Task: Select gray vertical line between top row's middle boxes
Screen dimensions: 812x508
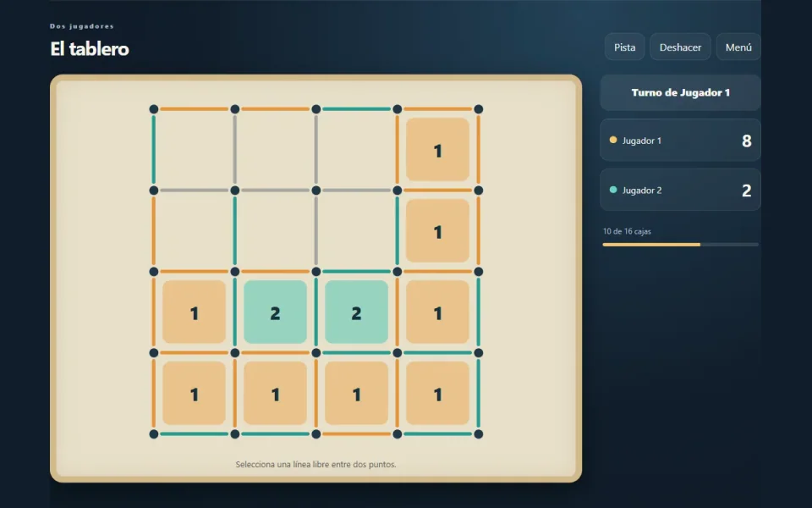Action: click(316, 150)
